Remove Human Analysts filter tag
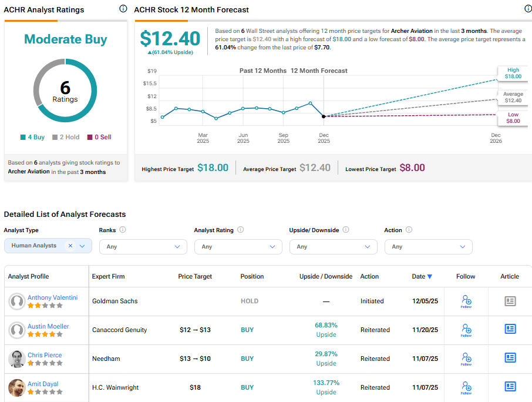The width and height of the screenshot is (532, 402). (70, 246)
